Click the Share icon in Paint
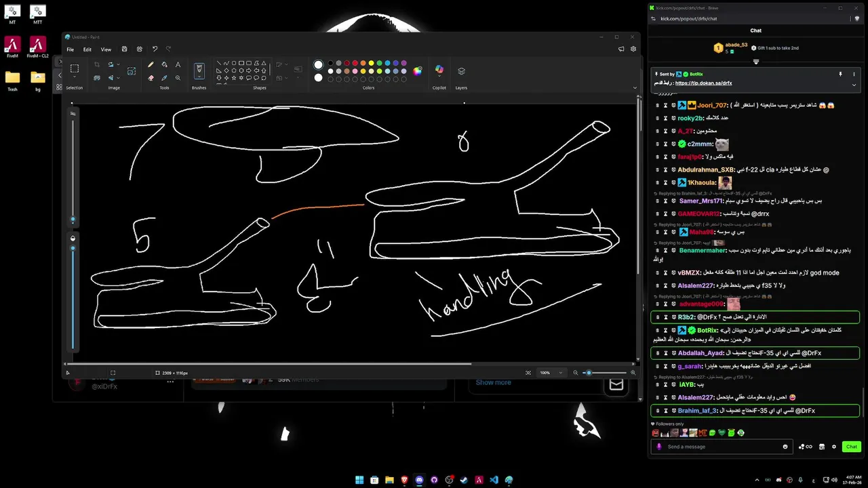The image size is (868, 488). (x=140, y=49)
